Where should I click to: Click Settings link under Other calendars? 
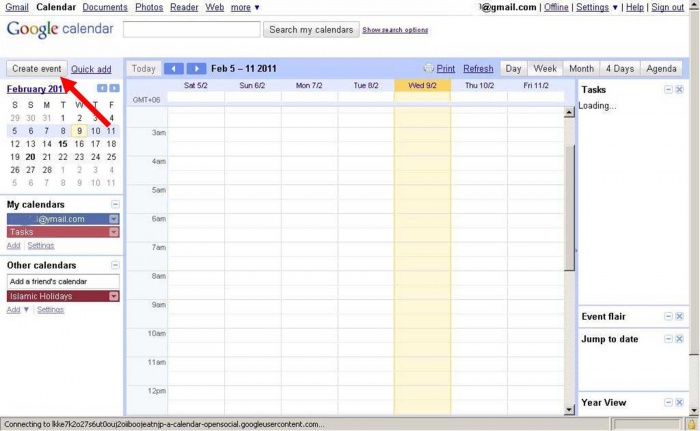click(50, 310)
